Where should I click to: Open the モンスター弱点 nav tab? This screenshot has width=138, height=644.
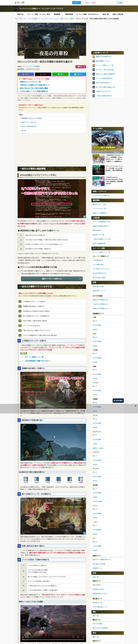tap(45, 14)
